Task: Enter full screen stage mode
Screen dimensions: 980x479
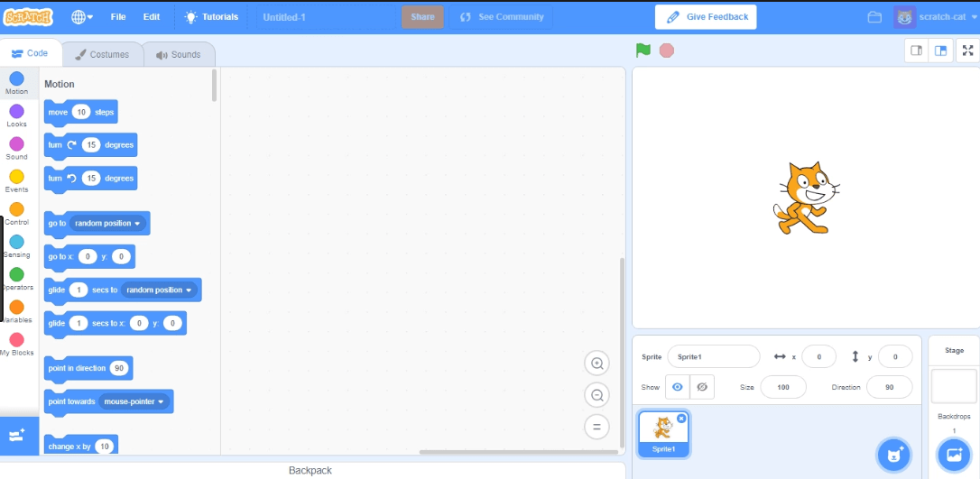Action: point(968,51)
